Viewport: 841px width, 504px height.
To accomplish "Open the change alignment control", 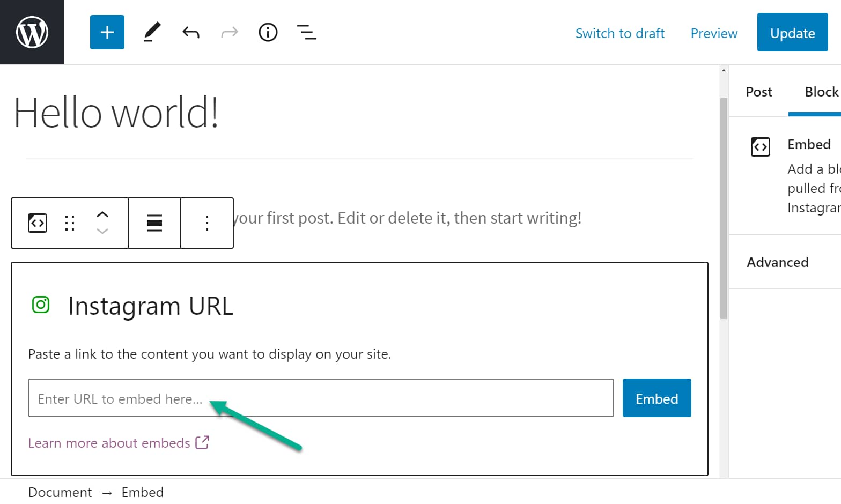I will 154,223.
